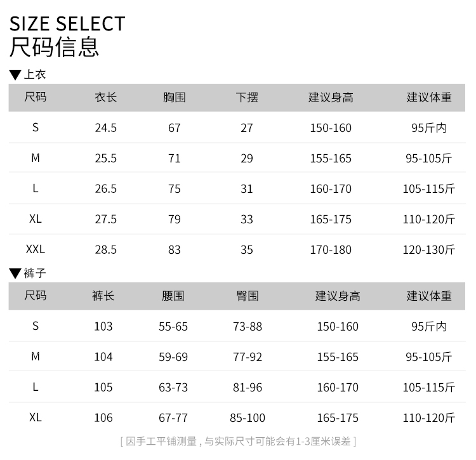Click the 170-180 height cell
Viewport: 476px width, 460px height.
coord(331,250)
